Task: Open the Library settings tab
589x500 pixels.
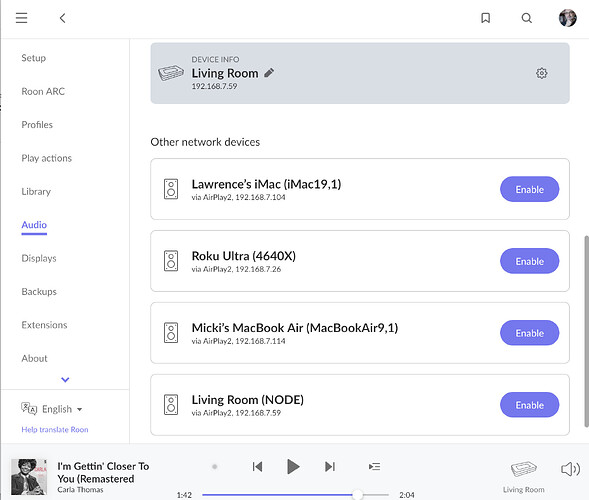Action: click(x=36, y=192)
